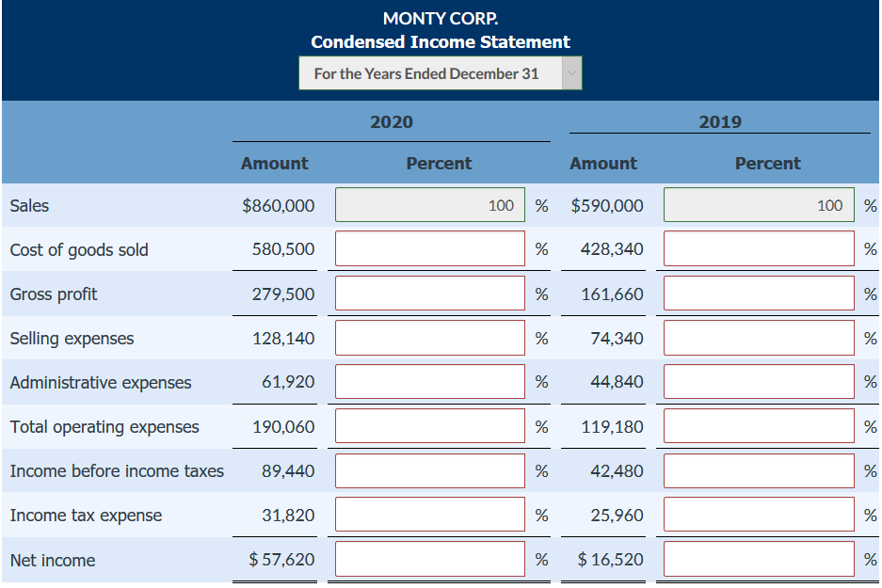Viewport: 882px width, 588px height.
Task: Select the Cost of goods sold 2019 percent field
Action: pos(759,248)
